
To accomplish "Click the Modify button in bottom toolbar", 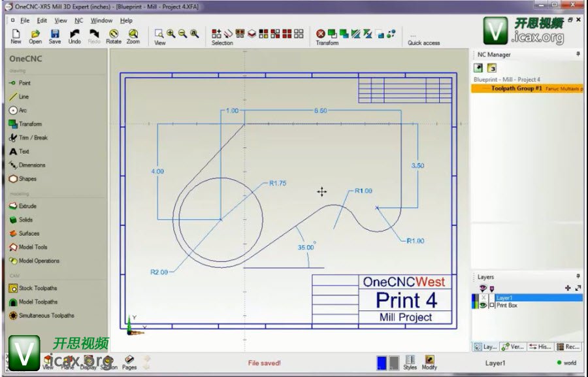I will pos(429,363).
